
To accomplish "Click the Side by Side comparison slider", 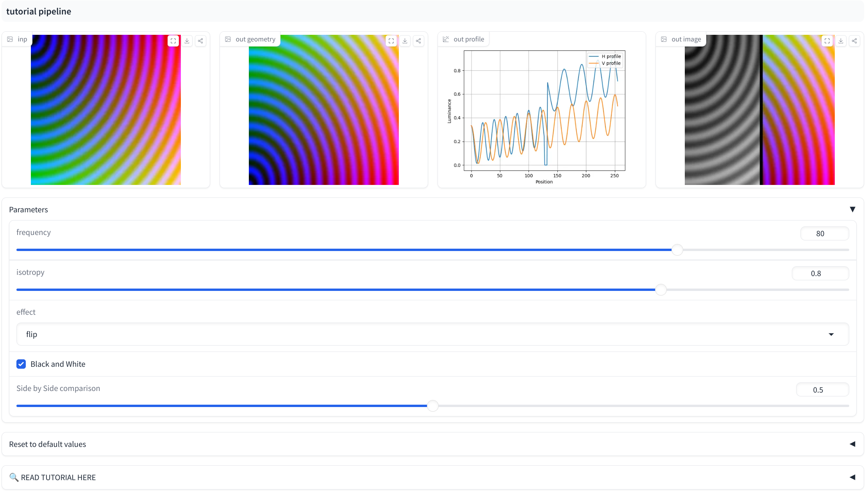I will pyautogui.click(x=433, y=406).
